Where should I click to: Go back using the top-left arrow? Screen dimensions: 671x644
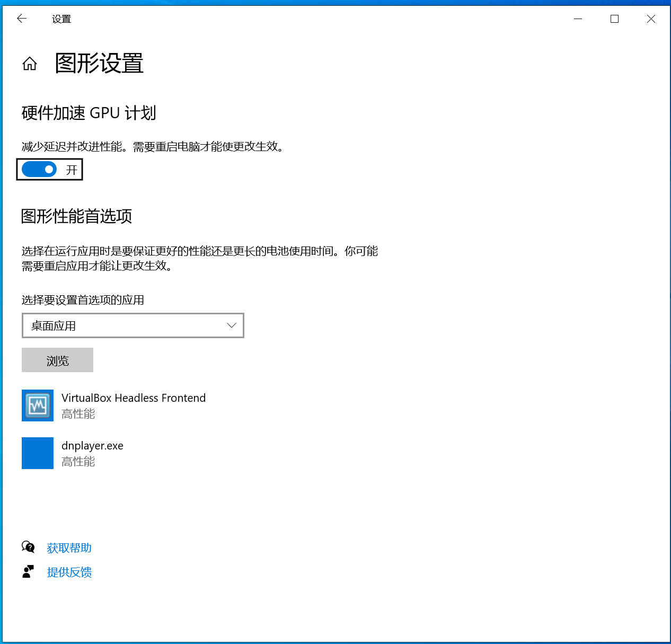tap(22, 19)
